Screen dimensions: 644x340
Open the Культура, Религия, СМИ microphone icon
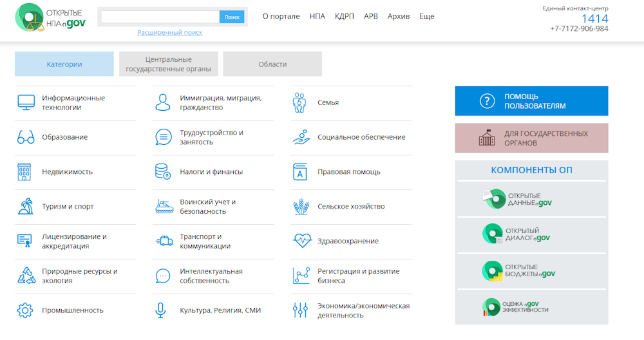[160, 310]
